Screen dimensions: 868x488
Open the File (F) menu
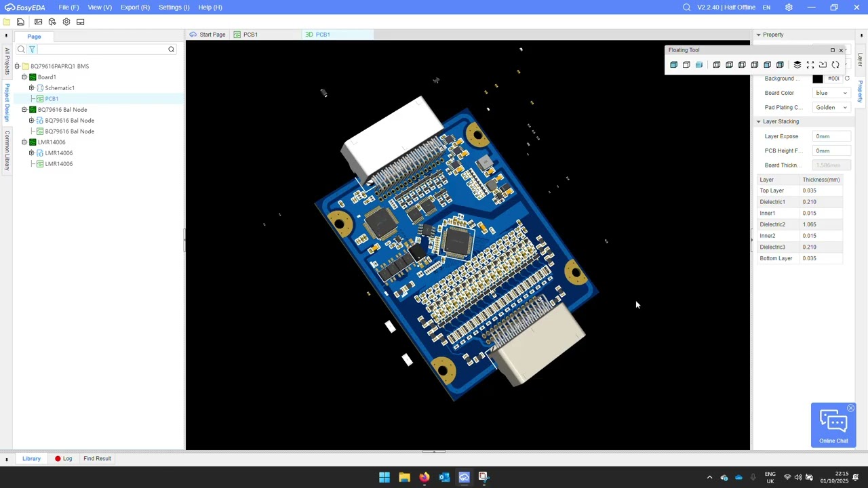[68, 7]
